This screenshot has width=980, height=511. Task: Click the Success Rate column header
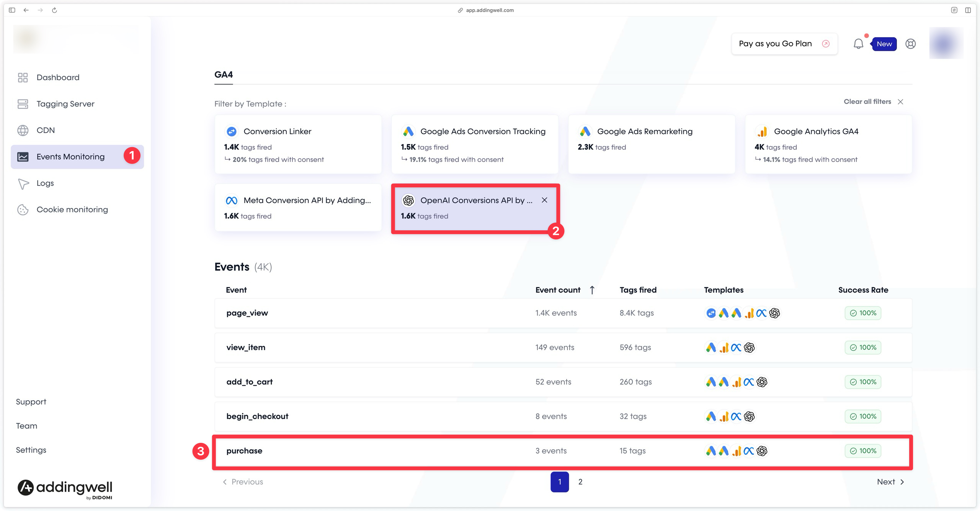(x=863, y=290)
